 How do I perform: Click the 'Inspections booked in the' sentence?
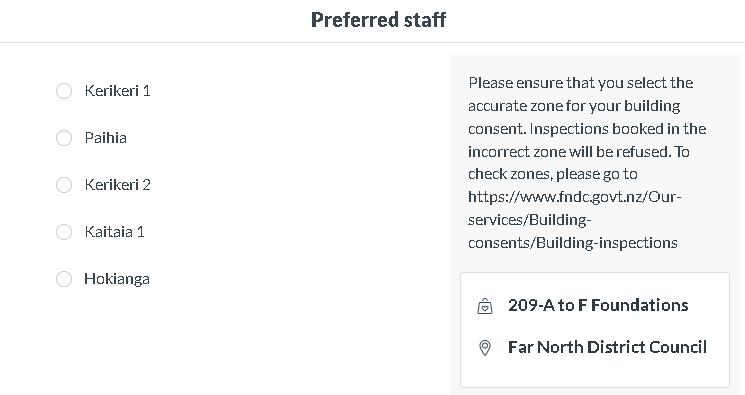618,129
